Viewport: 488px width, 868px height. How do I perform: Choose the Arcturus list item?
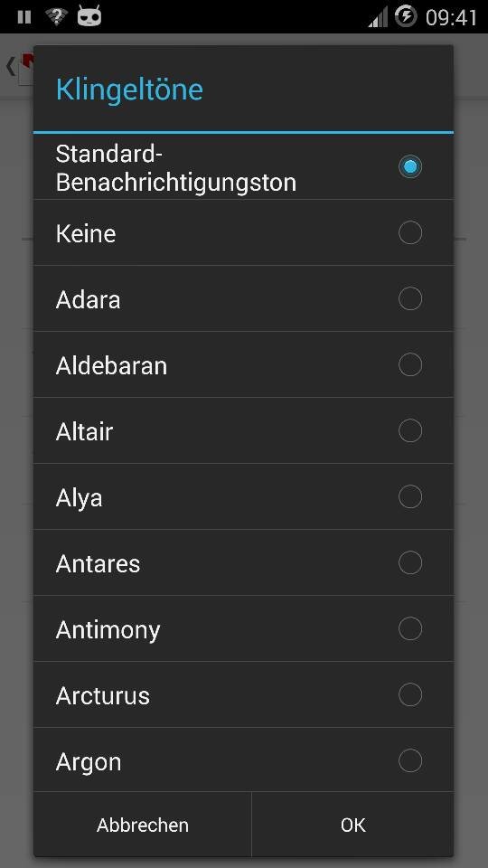[243, 694]
